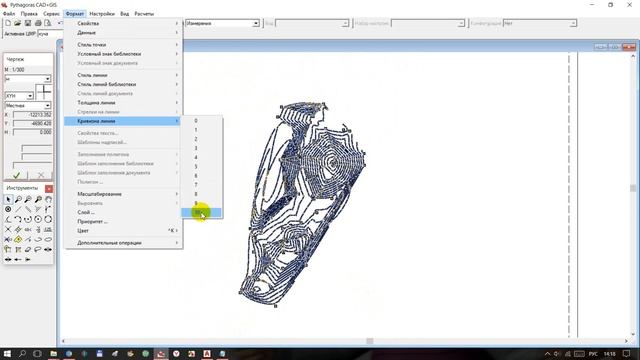This screenshot has width=640, height=360.
Task: Select the ellipse tool
Action: click(x=48, y=239)
